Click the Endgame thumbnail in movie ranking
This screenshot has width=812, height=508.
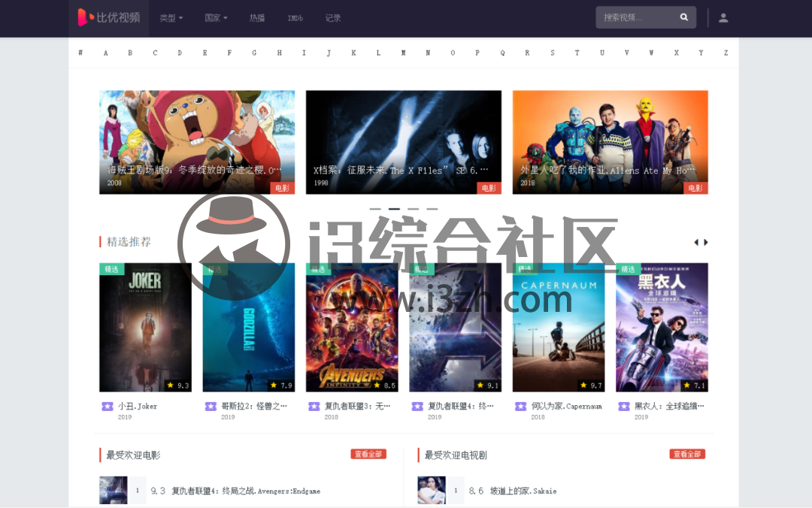[x=114, y=491]
